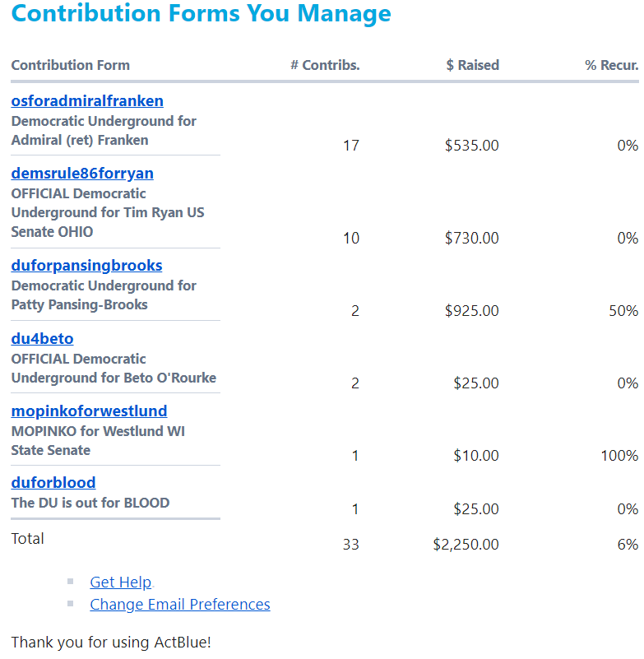Click the $730.00 raised amount

[472, 239]
